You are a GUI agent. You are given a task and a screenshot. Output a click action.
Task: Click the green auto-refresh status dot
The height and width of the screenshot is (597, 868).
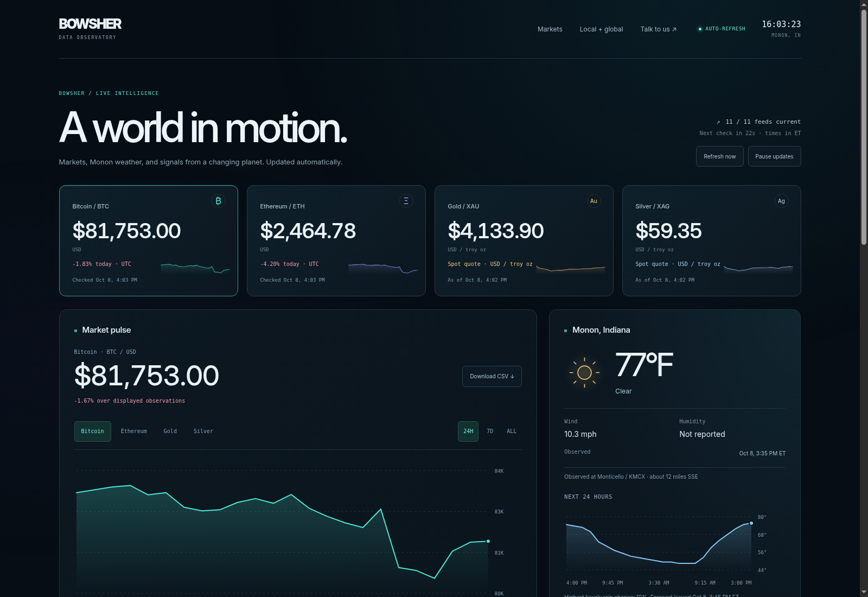coord(700,29)
